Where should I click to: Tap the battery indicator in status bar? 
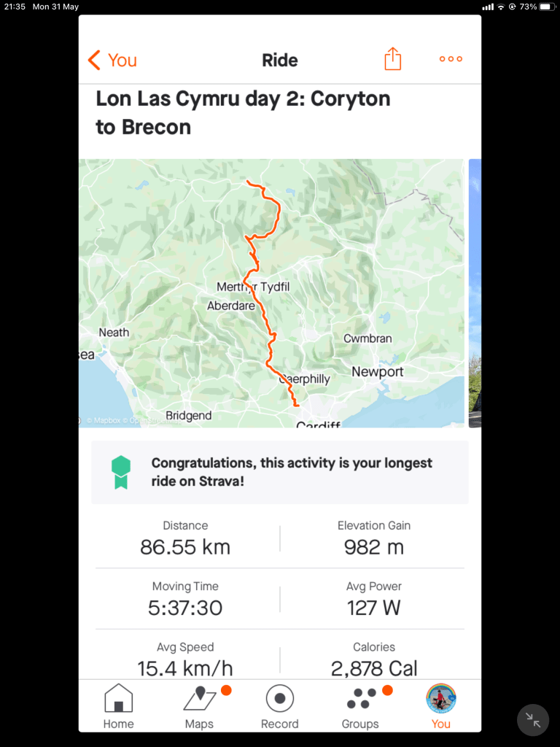tap(546, 7)
